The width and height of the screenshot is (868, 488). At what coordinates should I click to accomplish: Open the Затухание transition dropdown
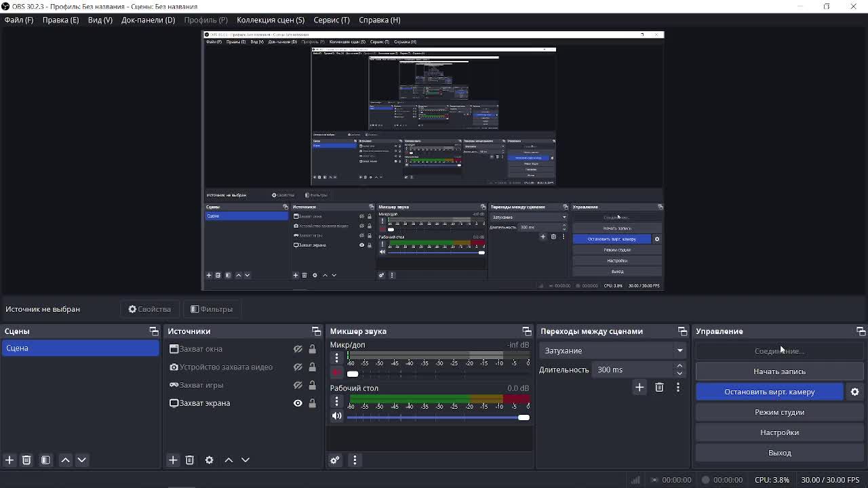pyautogui.click(x=613, y=350)
